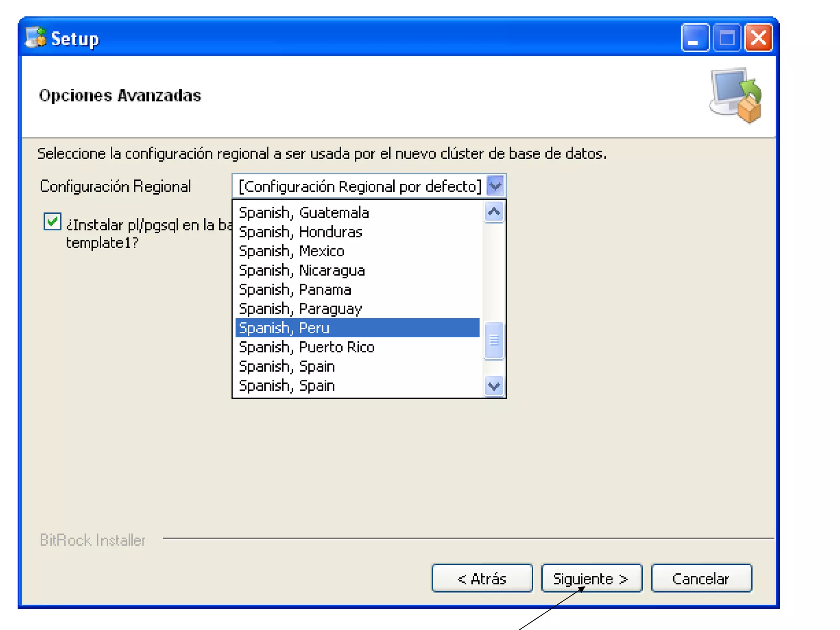
Task: Choose Spanish, Guatemala locale
Action: click(304, 212)
